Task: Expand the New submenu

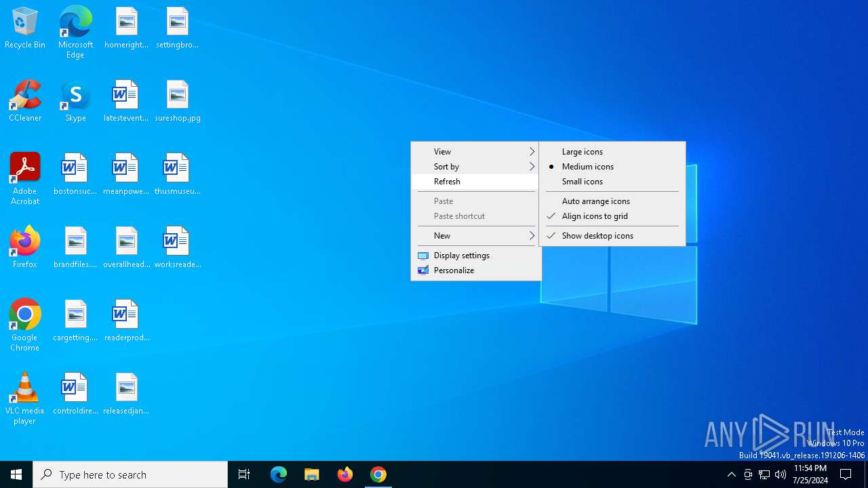Action: coord(476,236)
